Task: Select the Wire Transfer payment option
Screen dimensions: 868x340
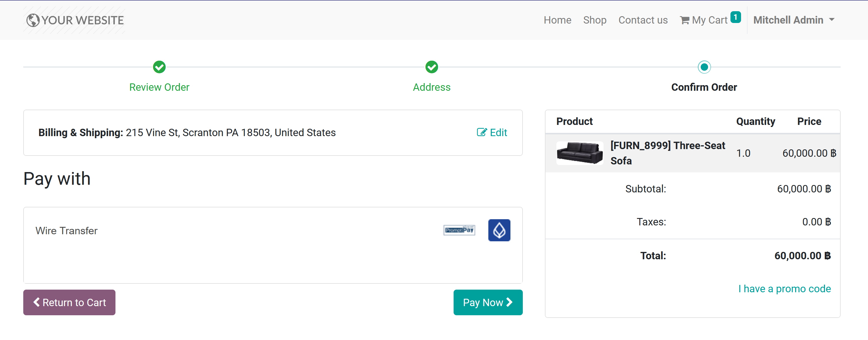Action: point(66,230)
